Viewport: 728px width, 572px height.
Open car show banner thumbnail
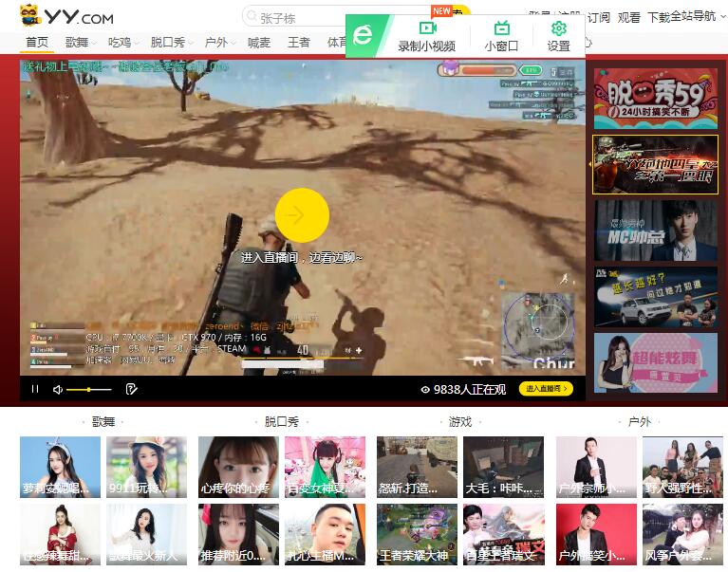[655, 297]
